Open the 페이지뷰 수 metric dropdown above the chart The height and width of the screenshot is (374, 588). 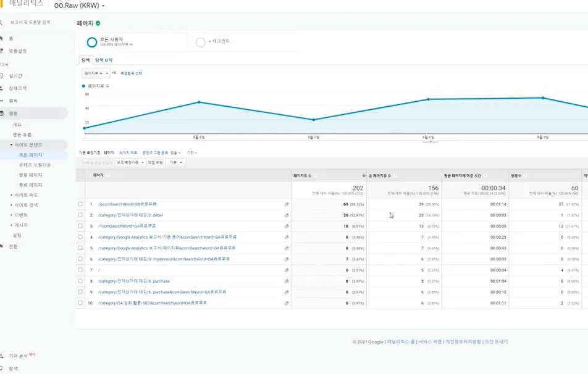point(96,73)
